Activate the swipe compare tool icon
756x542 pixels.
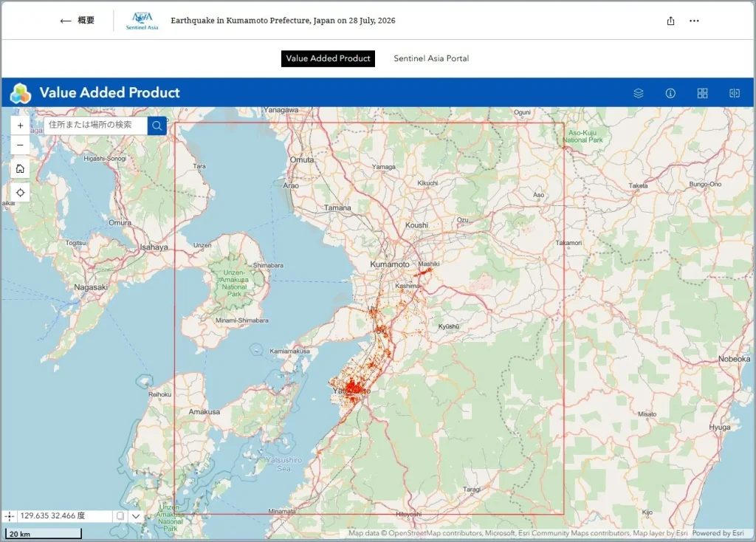click(x=735, y=93)
